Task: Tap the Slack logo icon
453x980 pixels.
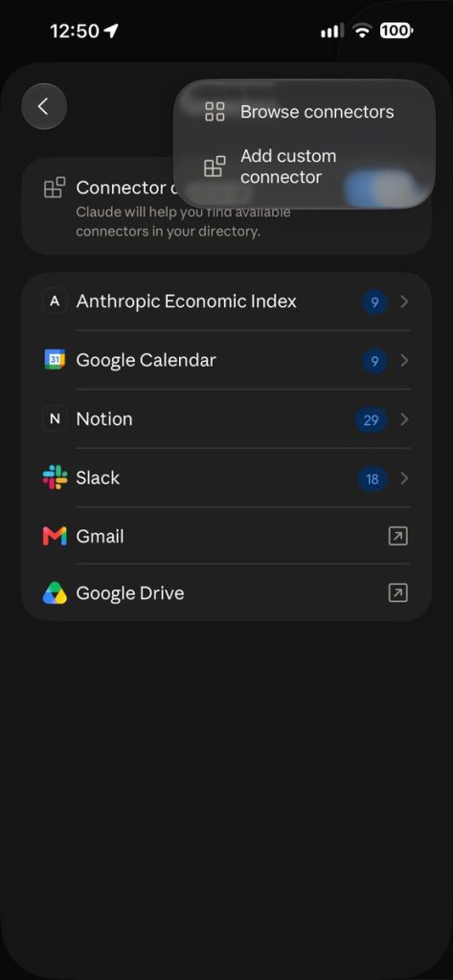Action: (x=55, y=478)
